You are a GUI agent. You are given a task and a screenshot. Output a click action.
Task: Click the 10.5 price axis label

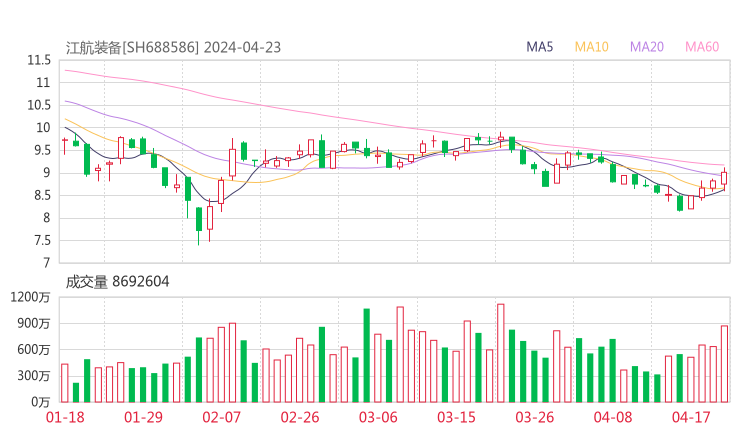pos(39,105)
